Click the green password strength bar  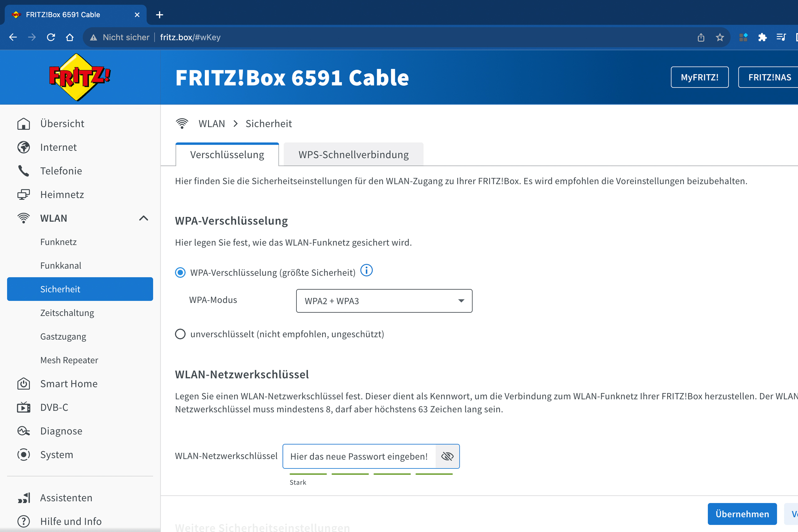[371, 474]
